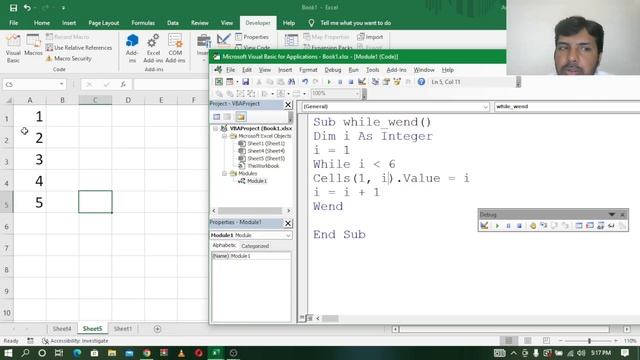This screenshot has height=360, width=640.
Task: Open while_wend procedure dropdown
Action: [567, 107]
